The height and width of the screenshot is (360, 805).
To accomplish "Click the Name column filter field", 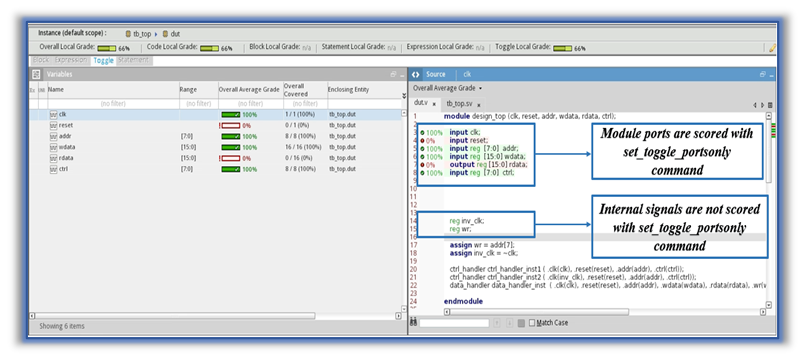I will tap(113, 104).
